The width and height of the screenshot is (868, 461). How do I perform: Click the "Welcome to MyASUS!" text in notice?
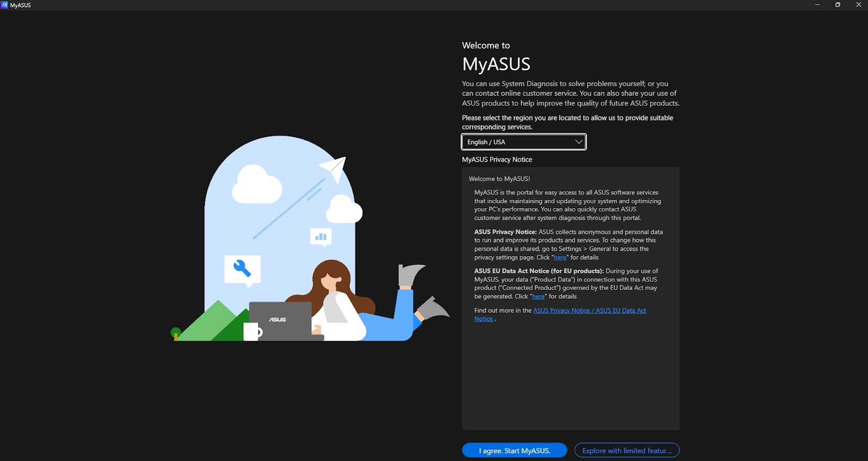499,179
